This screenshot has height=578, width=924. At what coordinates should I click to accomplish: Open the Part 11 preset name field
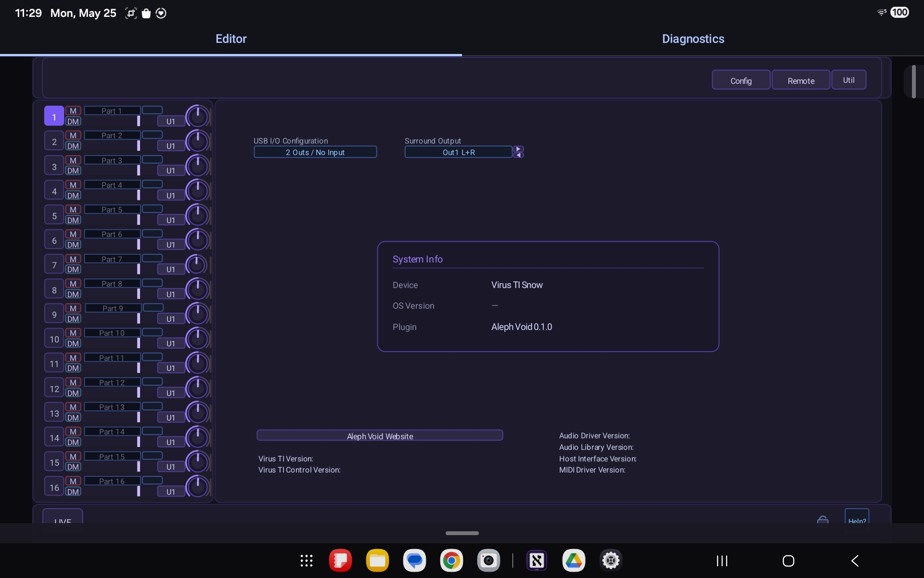pyautogui.click(x=112, y=358)
